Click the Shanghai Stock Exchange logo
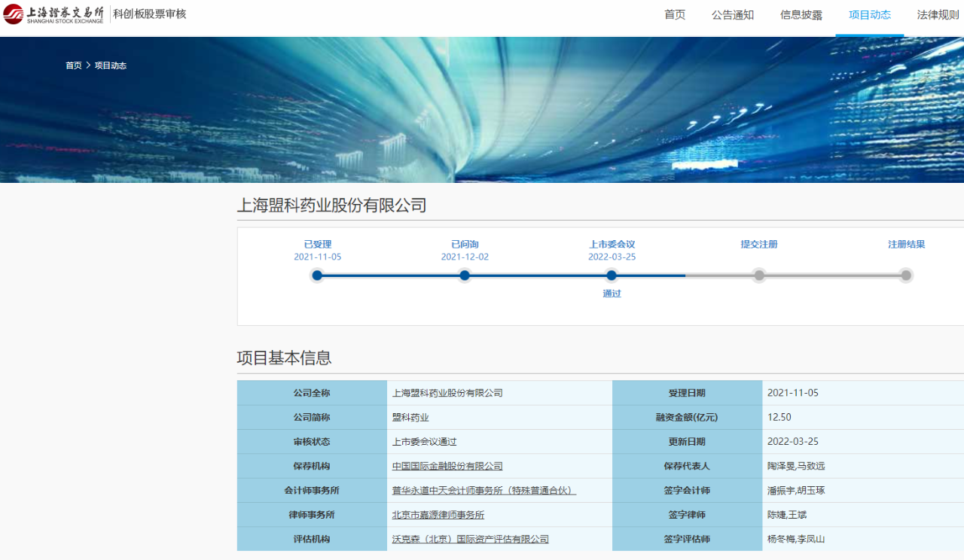Viewport: 964px width, 560px height. pyautogui.click(x=53, y=14)
